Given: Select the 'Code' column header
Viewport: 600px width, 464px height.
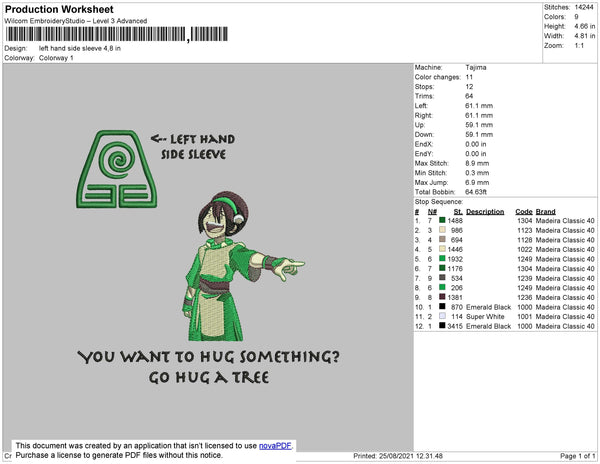Looking at the screenshot, I should pos(524,212).
